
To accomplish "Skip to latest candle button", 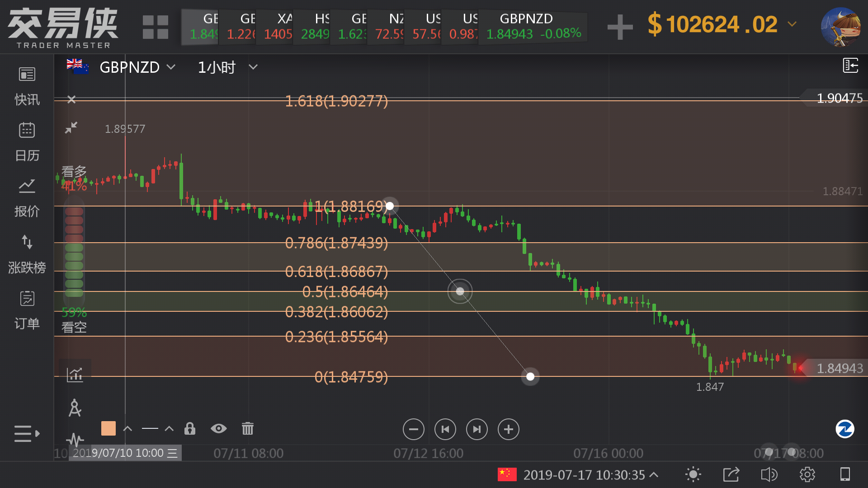I will (476, 429).
